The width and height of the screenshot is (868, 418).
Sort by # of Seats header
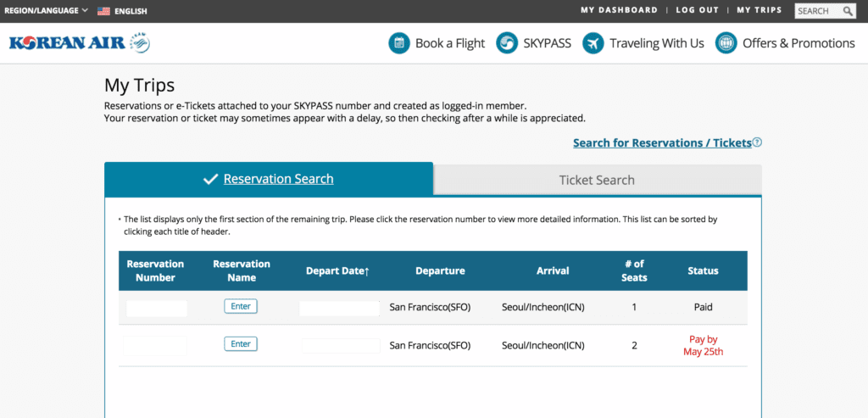tap(634, 270)
